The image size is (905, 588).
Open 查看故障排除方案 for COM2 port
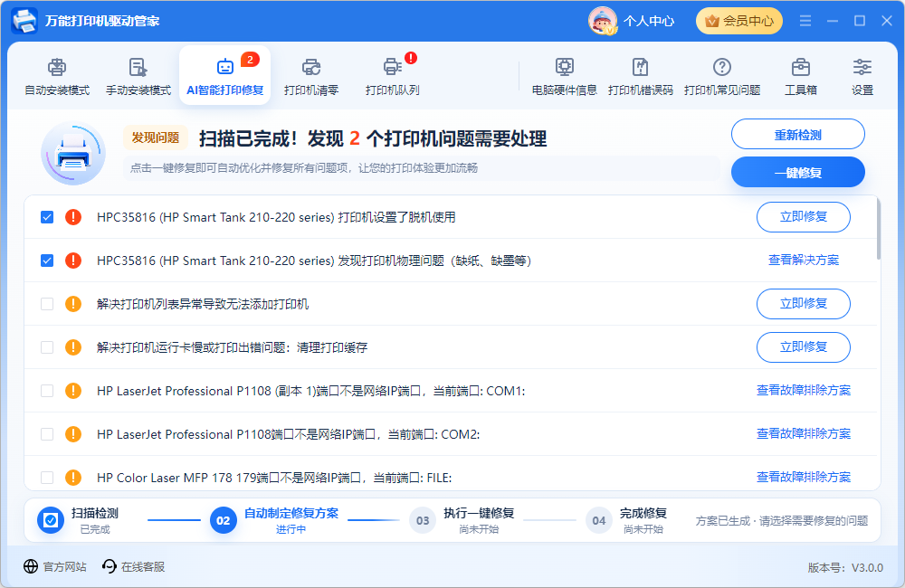pos(804,434)
